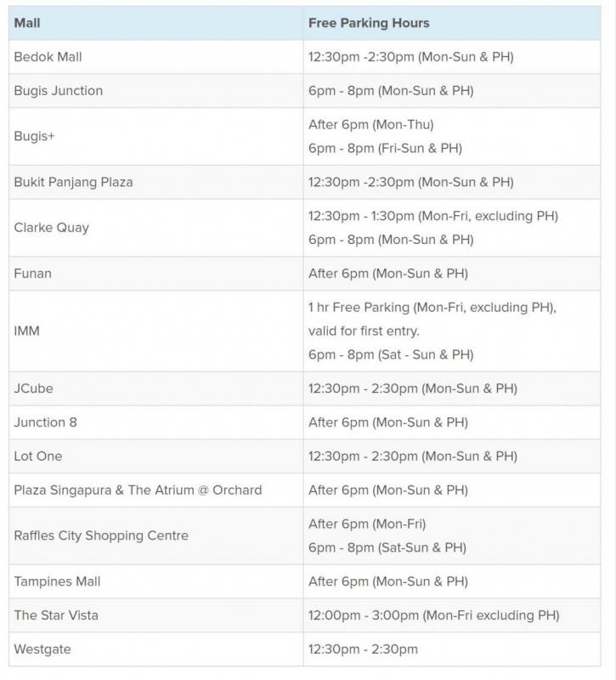616x680 pixels.
Task: Click the Bugis Junction mall cell
Action: (59, 91)
